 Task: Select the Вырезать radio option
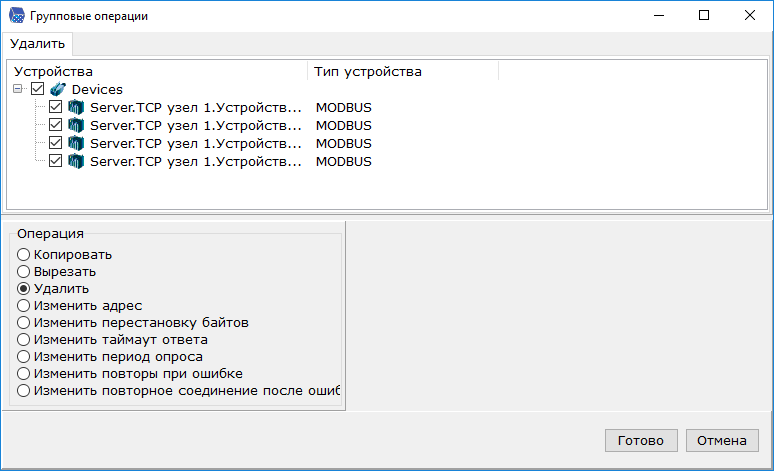(24, 272)
